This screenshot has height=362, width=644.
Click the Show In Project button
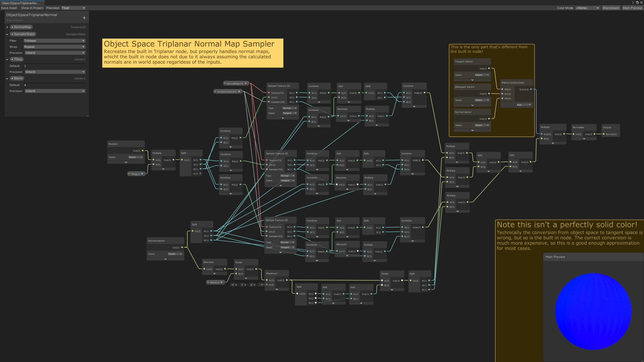(x=32, y=8)
